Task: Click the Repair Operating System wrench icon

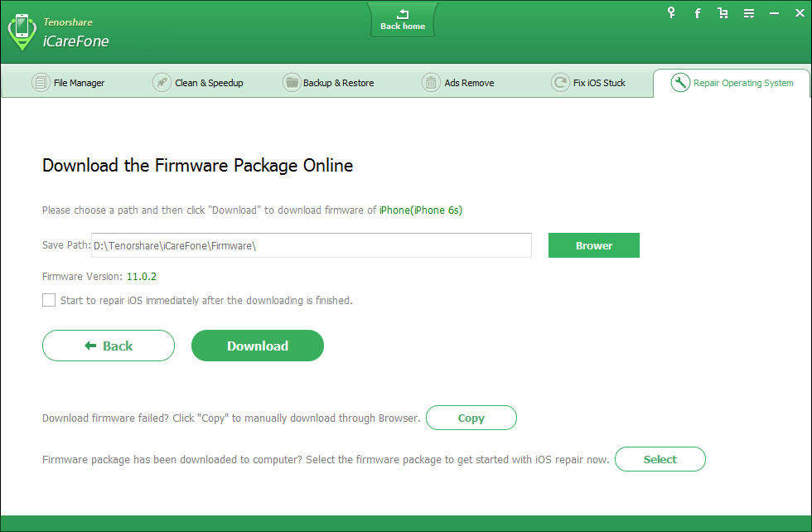Action: 680,82
